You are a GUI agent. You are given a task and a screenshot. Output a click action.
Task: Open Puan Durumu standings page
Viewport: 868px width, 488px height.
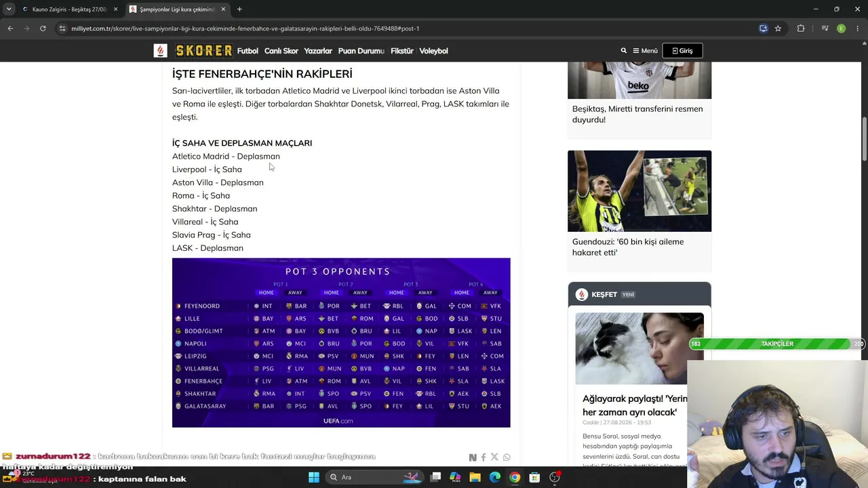coord(361,51)
